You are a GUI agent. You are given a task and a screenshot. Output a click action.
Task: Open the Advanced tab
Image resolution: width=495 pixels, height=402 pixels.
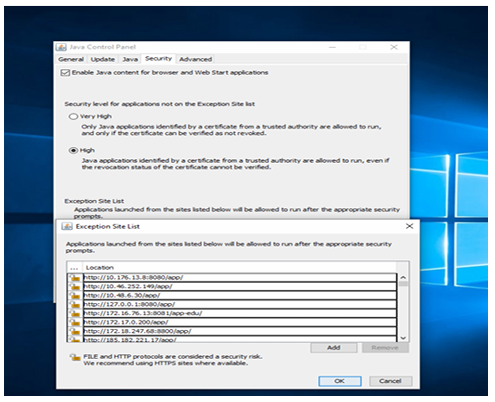pyautogui.click(x=195, y=59)
